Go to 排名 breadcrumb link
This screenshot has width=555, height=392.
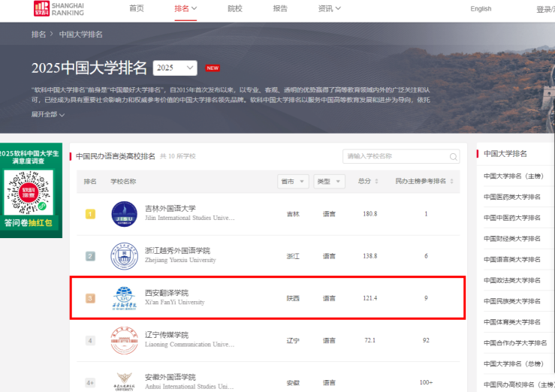[x=38, y=35]
